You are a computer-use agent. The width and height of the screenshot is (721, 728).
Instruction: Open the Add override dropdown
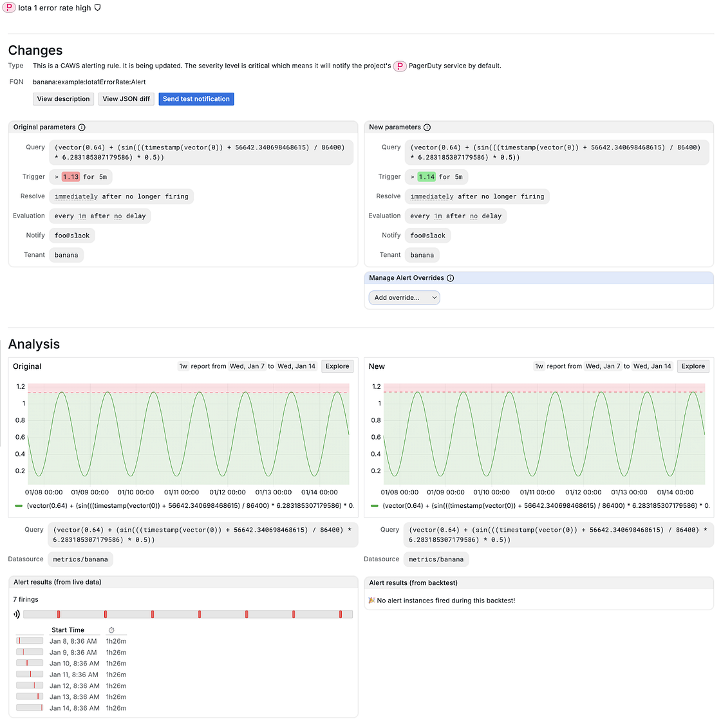click(x=404, y=297)
